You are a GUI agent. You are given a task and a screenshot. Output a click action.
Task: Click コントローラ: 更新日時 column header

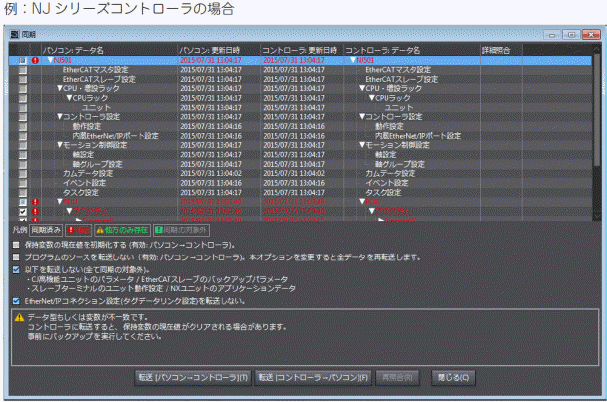pos(302,50)
